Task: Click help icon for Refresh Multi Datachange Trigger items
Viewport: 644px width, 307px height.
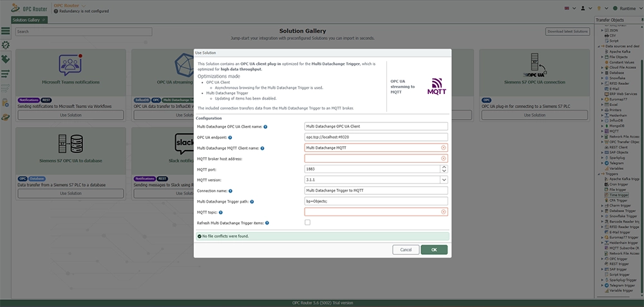Action: tap(267, 223)
